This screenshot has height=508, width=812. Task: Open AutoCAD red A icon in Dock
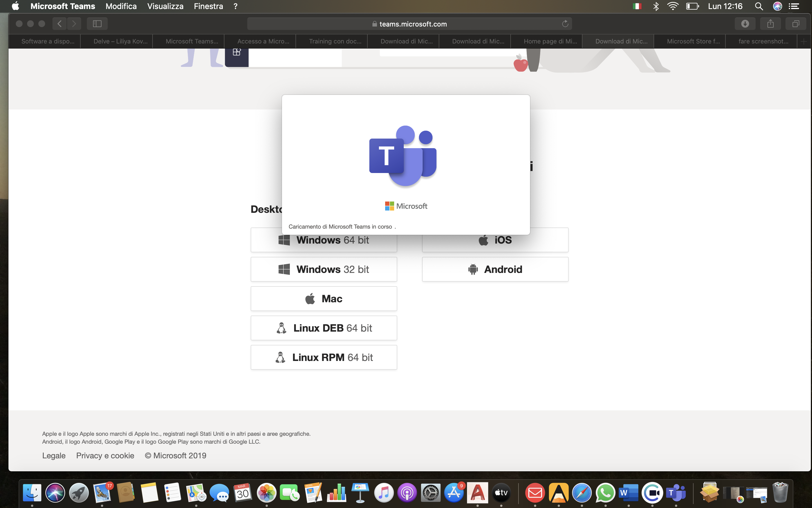(x=477, y=493)
